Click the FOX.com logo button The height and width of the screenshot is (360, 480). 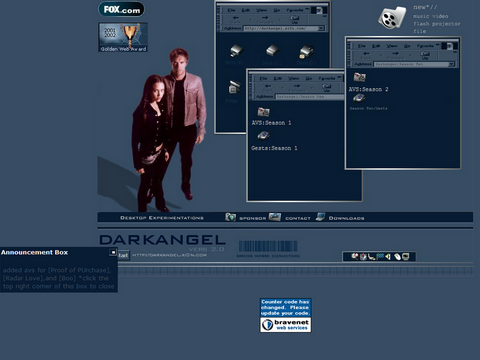point(121,10)
